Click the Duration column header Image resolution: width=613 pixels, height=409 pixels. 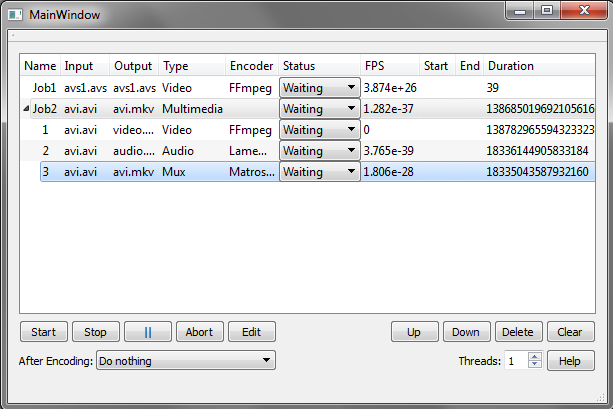(510, 66)
